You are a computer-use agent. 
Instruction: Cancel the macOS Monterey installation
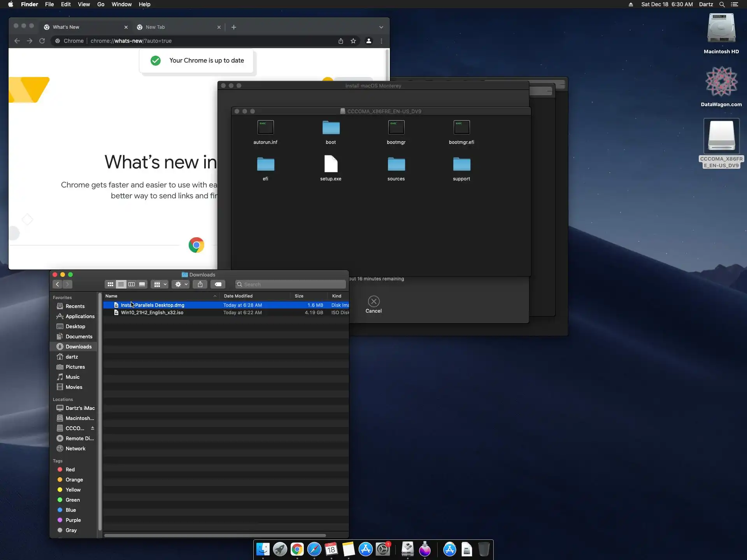click(x=373, y=302)
